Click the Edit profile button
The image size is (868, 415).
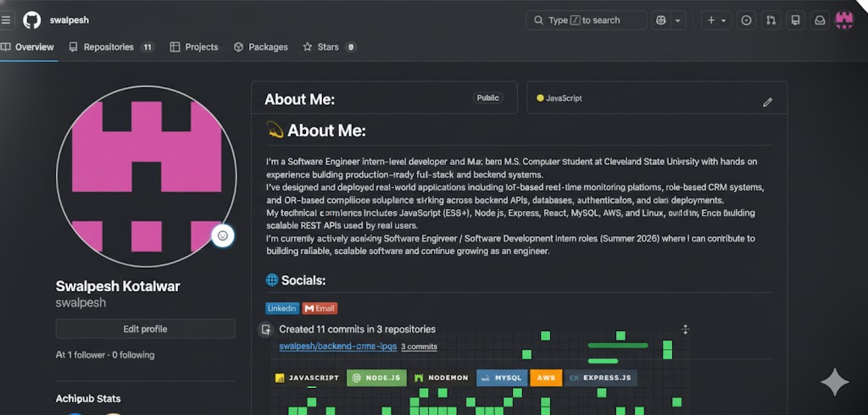pos(145,329)
